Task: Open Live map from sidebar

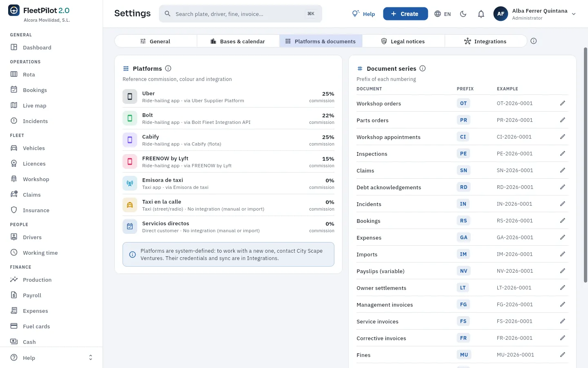Action: 51,105
